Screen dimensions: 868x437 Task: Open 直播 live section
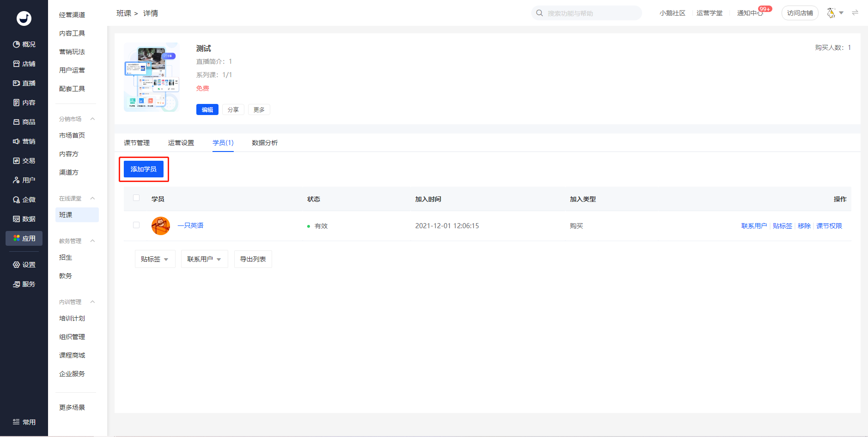coord(24,83)
